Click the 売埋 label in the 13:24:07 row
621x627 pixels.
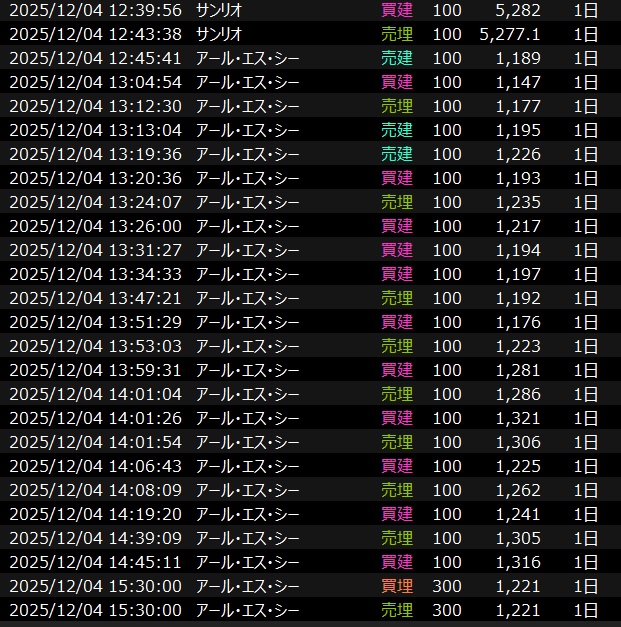pos(397,202)
